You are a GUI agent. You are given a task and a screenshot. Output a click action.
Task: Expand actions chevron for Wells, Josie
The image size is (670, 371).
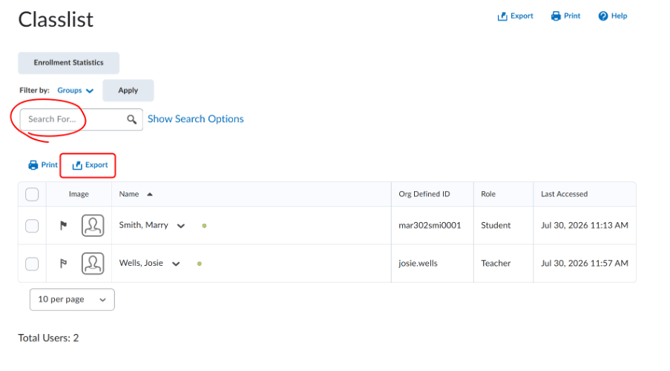coord(176,264)
